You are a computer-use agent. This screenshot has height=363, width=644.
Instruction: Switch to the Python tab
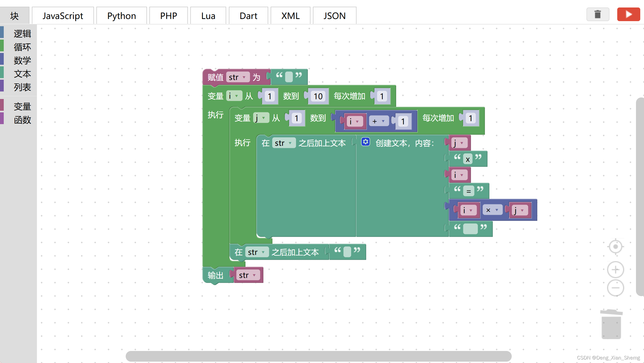(122, 16)
